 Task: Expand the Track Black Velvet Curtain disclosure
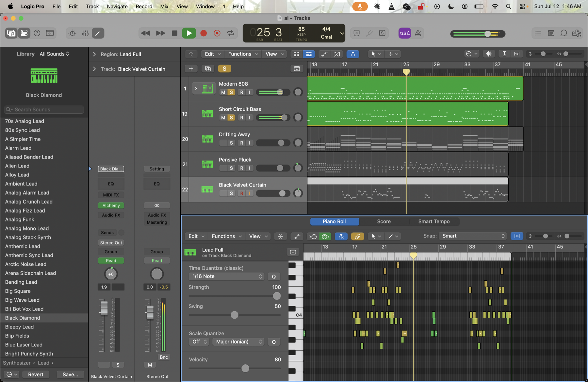coord(94,69)
